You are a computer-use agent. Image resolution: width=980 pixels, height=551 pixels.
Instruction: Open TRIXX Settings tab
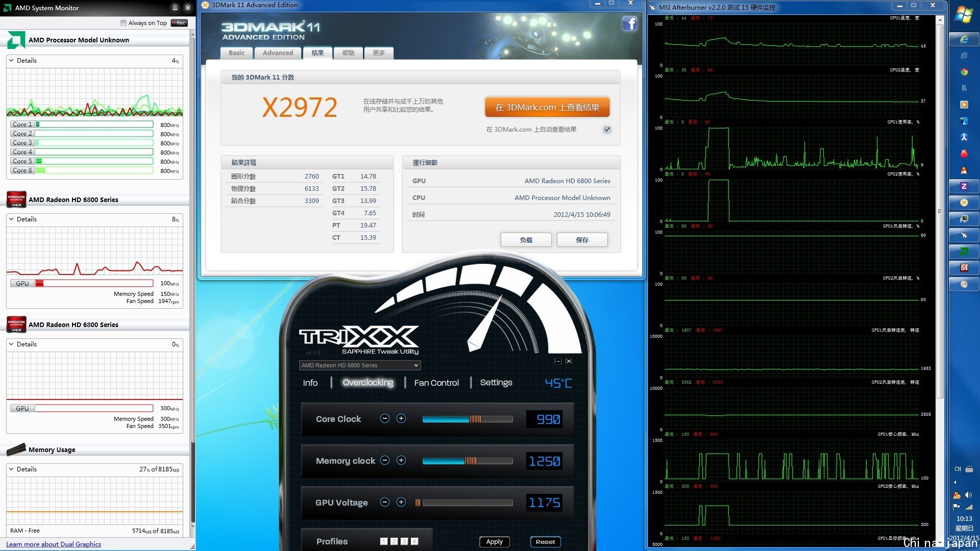[496, 383]
